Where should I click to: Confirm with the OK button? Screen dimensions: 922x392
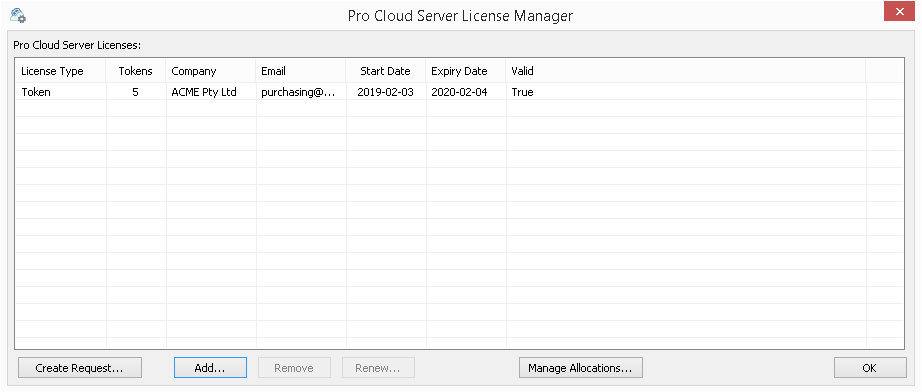(870, 368)
